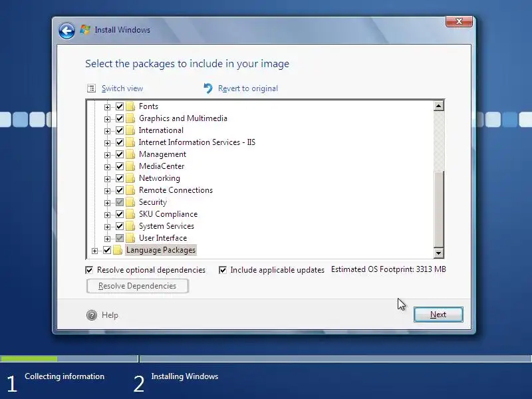Viewport: 532px width, 399px height.
Task: Click the Switch view list icon
Action: point(91,88)
